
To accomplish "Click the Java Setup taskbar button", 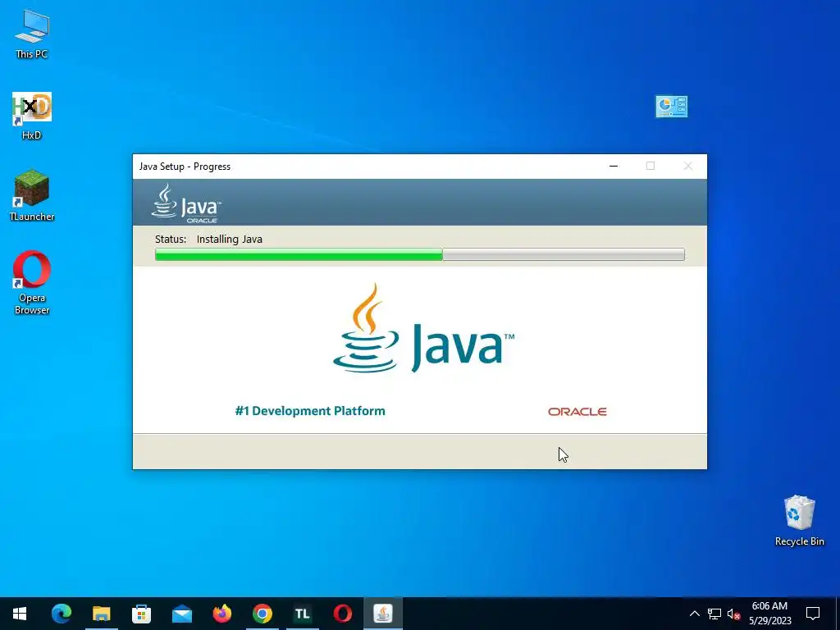I will (x=382, y=614).
